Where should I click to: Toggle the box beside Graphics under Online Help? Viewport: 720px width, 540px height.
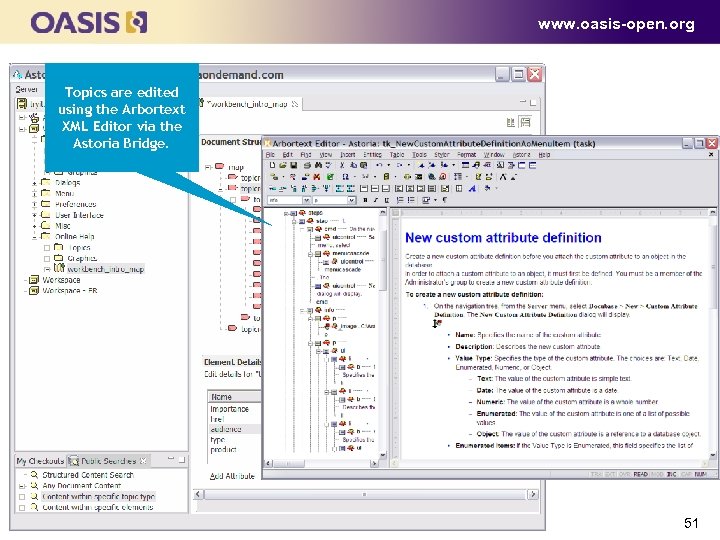47,259
